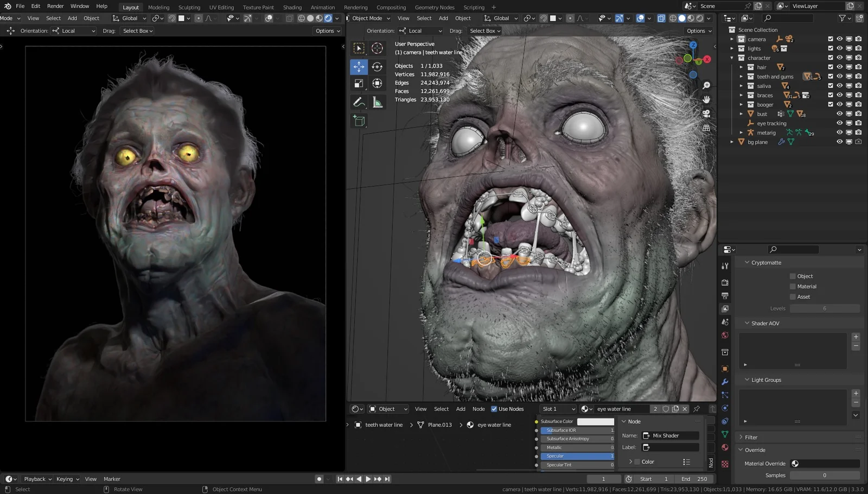
Task: Collapse the character collection in the outliner
Action: tap(732, 58)
